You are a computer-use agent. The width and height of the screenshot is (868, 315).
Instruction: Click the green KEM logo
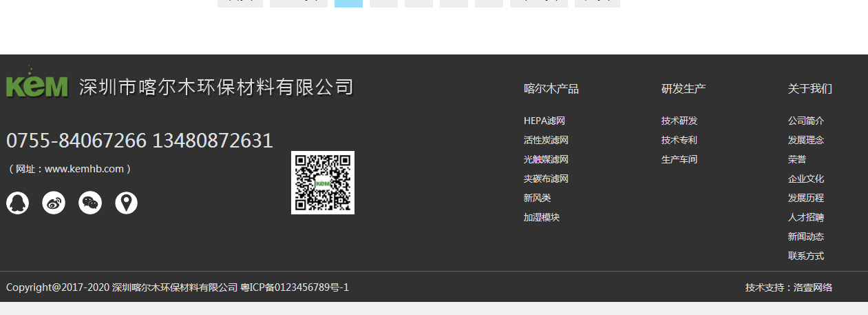tap(37, 84)
